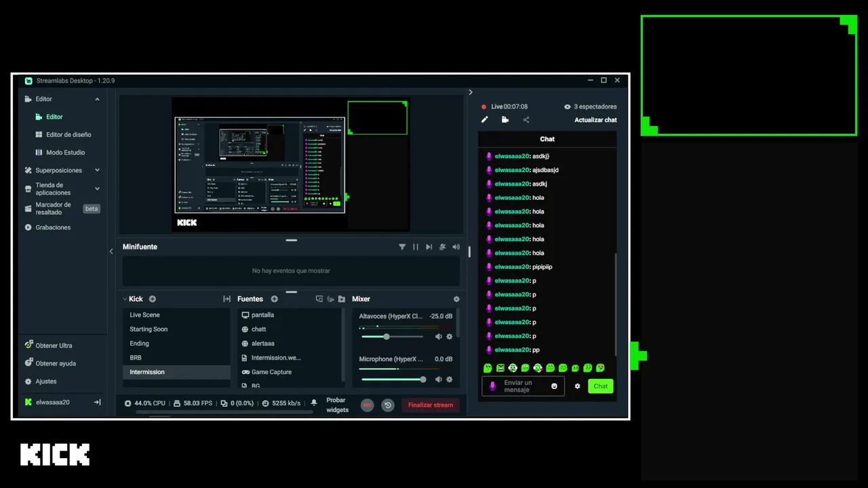Select the Ending scene
Viewport: 868px width, 488px height.
[x=176, y=344]
